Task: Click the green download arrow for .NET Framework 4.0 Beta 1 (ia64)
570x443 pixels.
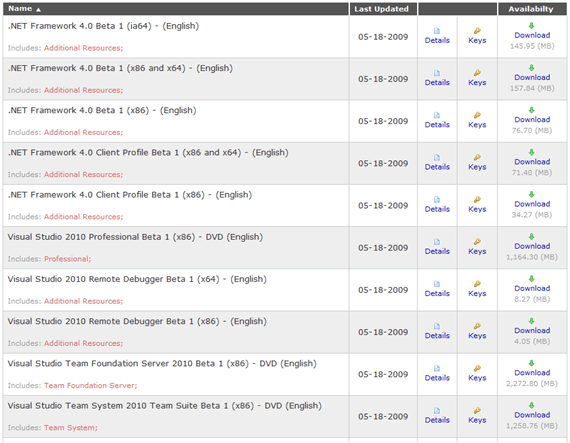Action: coord(531,25)
